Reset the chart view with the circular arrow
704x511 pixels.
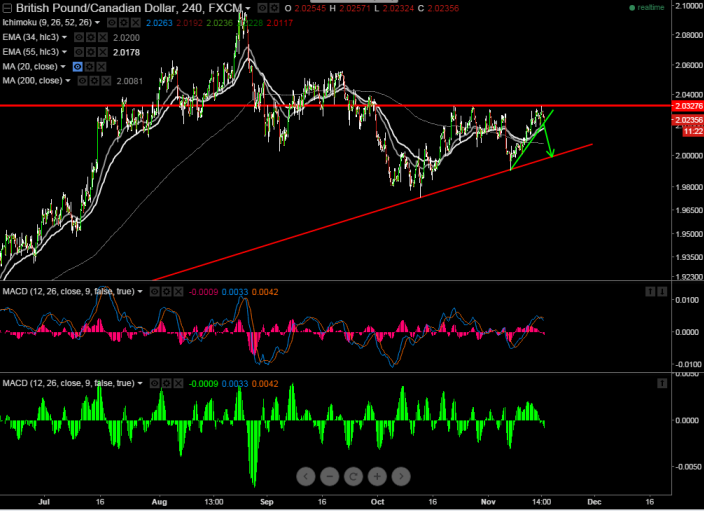pos(354,476)
